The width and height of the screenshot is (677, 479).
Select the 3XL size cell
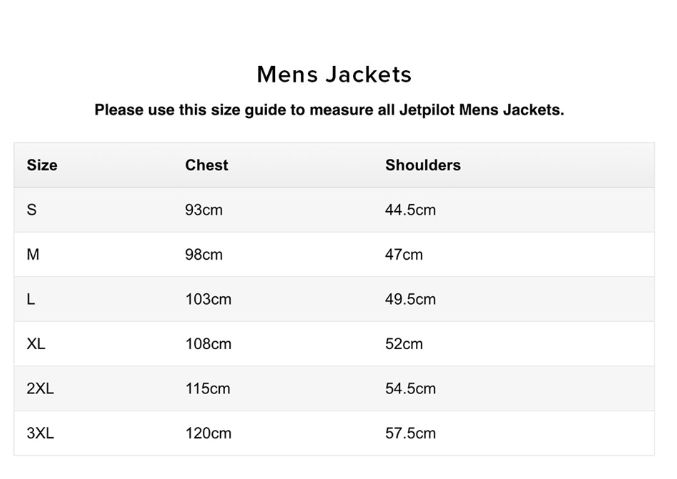click(40, 433)
